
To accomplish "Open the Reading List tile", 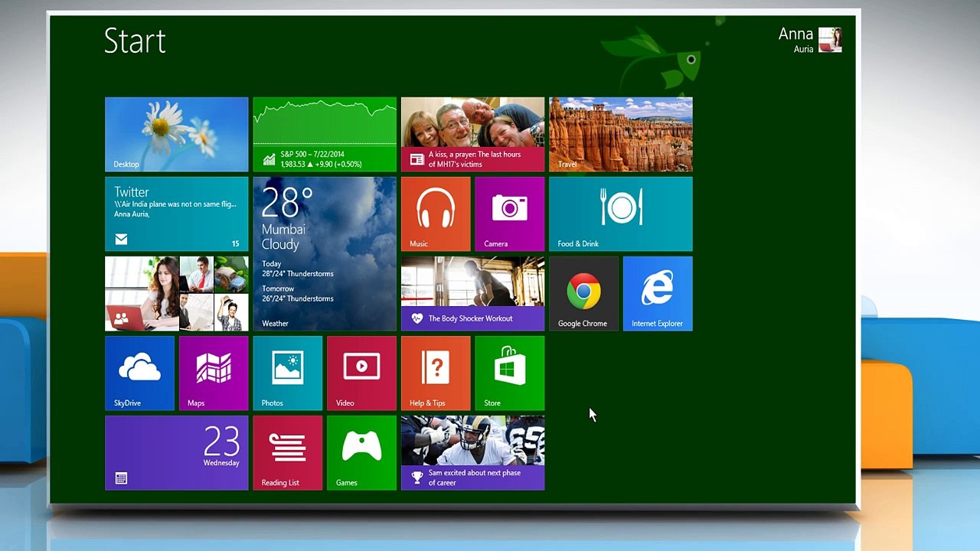I will point(288,453).
